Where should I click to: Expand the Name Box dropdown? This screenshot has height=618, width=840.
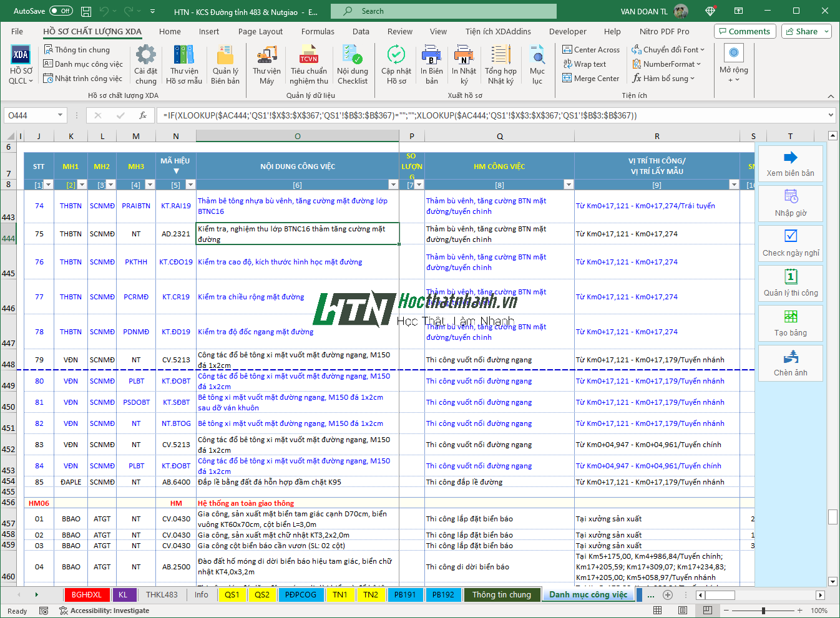click(x=60, y=115)
